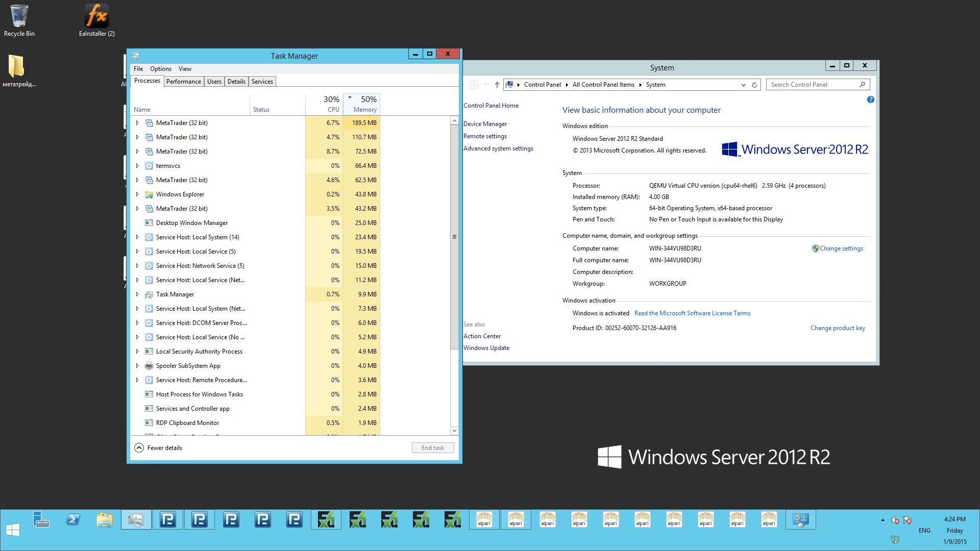Expand the Spooler SubSystem App row
The image size is (980, 551).
[x=137, y=366]
